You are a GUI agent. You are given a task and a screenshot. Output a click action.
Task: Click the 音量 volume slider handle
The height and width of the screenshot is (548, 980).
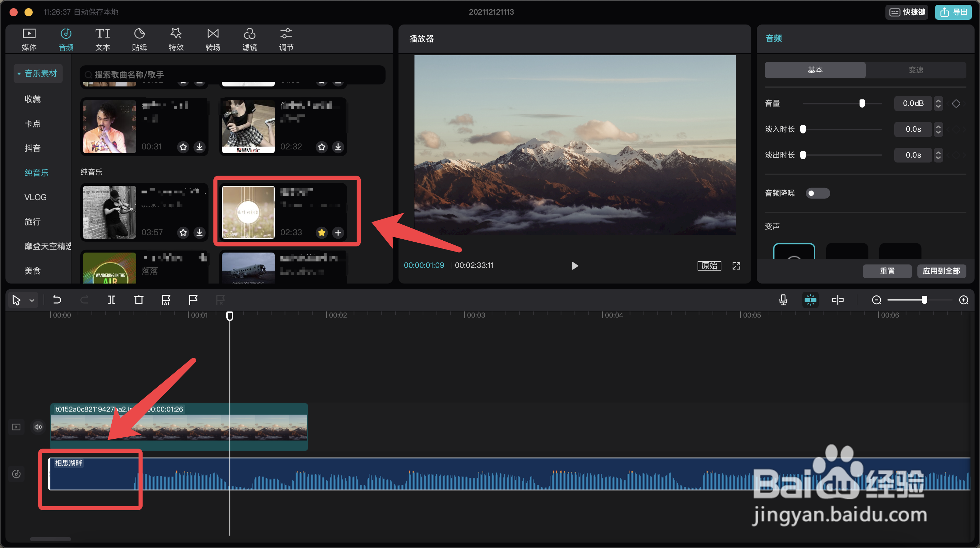click(862, 103)
